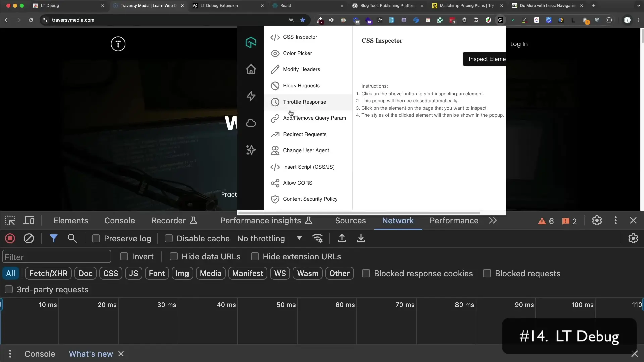644x362 pixels.
Task: Click the horizontal scrollbar under the LT Debug popup
Action: point(359,213)
